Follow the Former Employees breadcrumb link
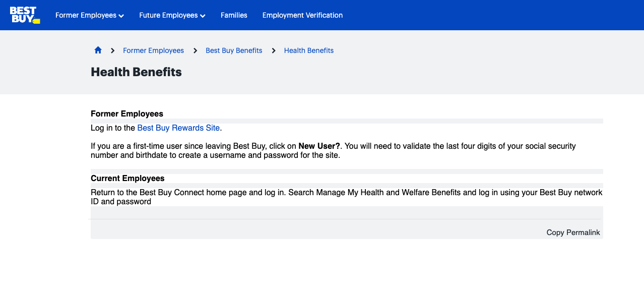644x292 pixels. coord(153,50)
